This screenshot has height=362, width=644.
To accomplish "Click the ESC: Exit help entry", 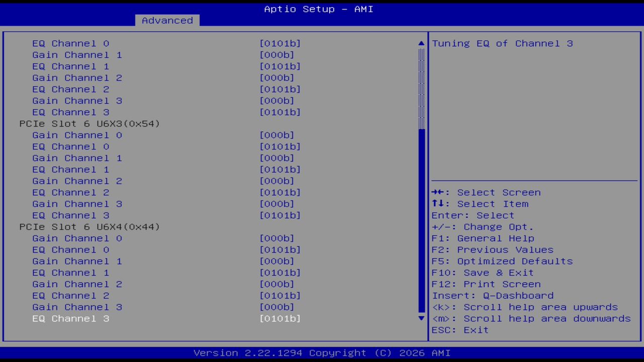I will [x=459, y=330].
